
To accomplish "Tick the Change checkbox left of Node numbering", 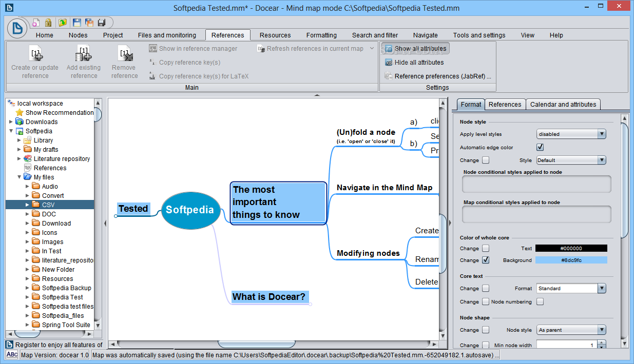I will tap(486, 302).
